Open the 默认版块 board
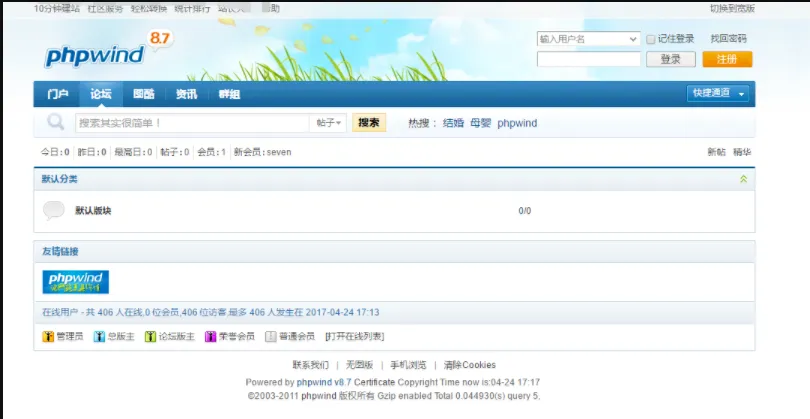Image resolution: width=810 pixels, height=419 pixels. click(x=94, y=211)
